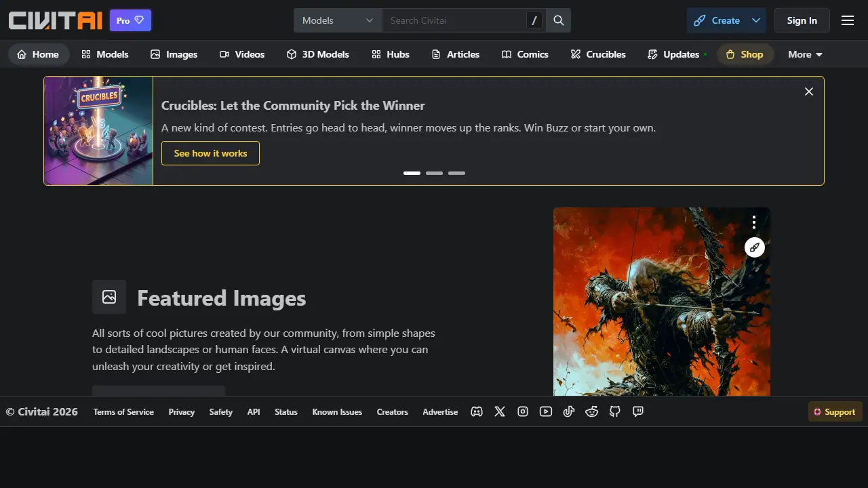This screenshot has height=488, width=868.
Task: Open the Updates tab
Action: pyautogui.click(x=677, y=54)
